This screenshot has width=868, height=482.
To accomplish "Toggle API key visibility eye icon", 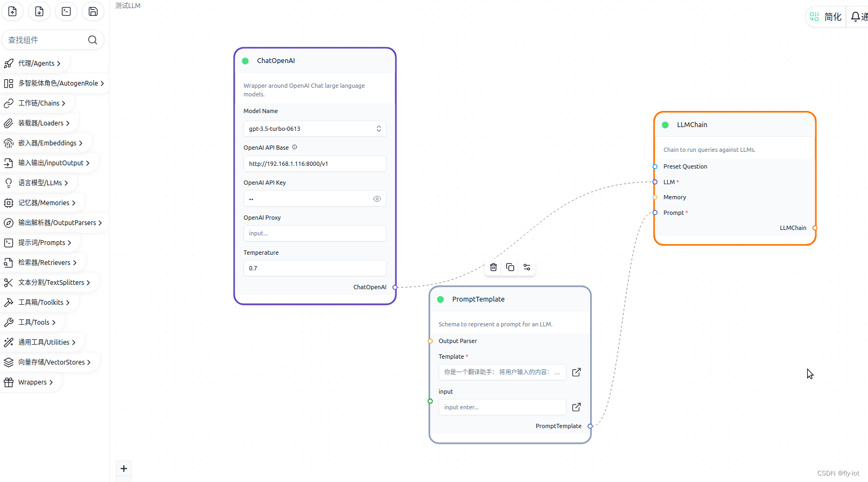I will pyautogui.click(x=377, y=199).
